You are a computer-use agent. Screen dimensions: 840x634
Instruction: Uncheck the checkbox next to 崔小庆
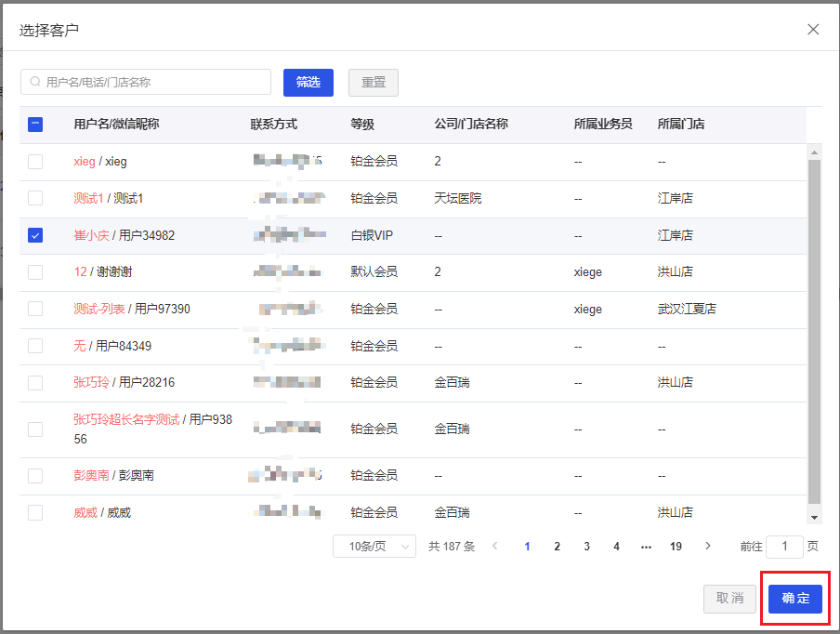pos(34,235)
